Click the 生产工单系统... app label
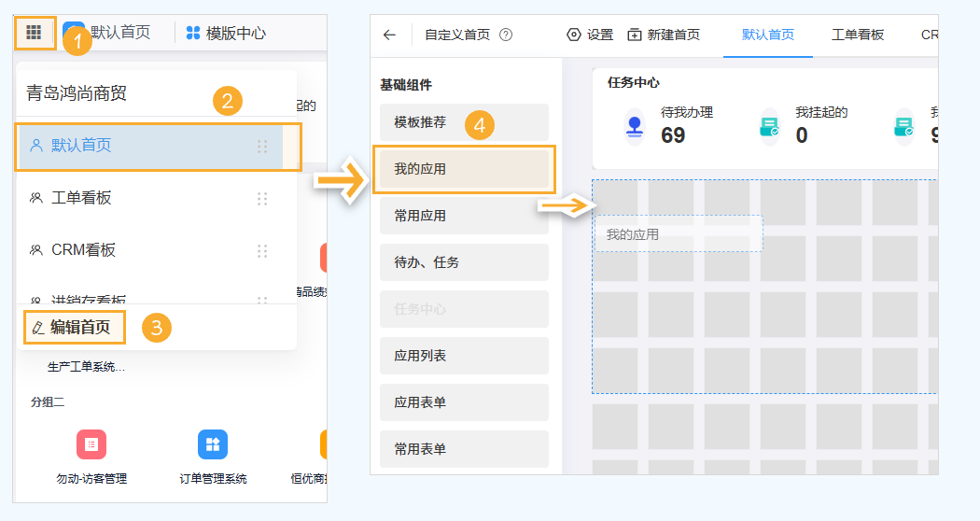Viewport: 980px width, 521px height. pyautogui.click(x=86, y=367)
